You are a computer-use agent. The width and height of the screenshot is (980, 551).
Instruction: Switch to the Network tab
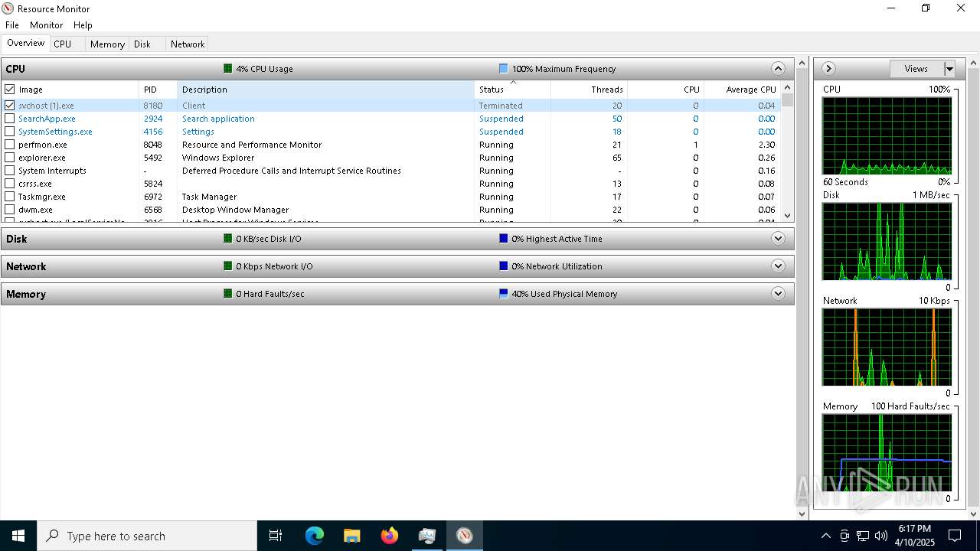pyautogui.click(x=188, y=44)
